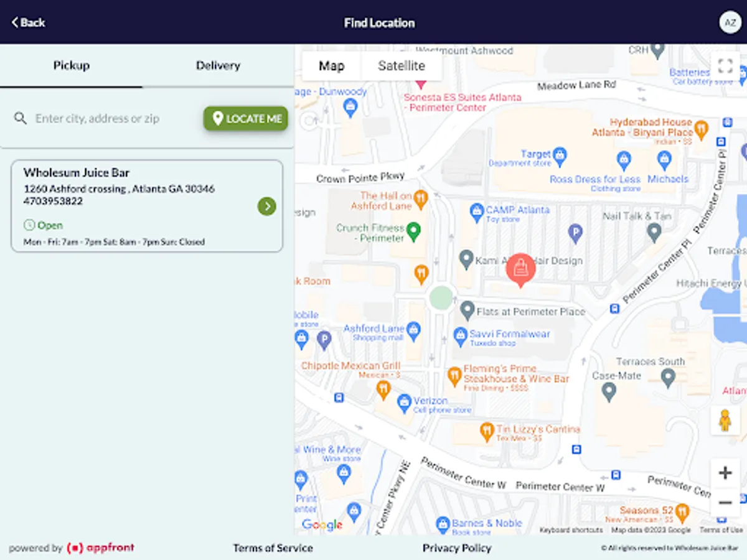This screenshot has width=747, height=560.
Task: Click Sonesta ES Suites Atlanta label
Action: [463, 103]
